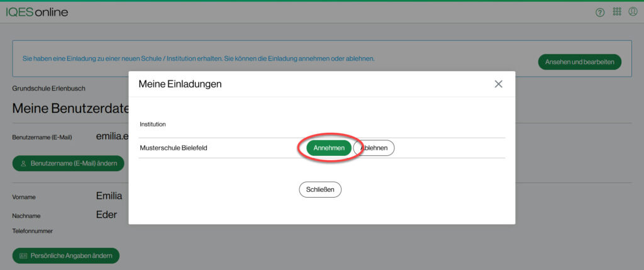Accept the Musterschule Bielefeld invitation via Annehmen
The height and width of the screenshot is (270, 644).
pos(328,148)
